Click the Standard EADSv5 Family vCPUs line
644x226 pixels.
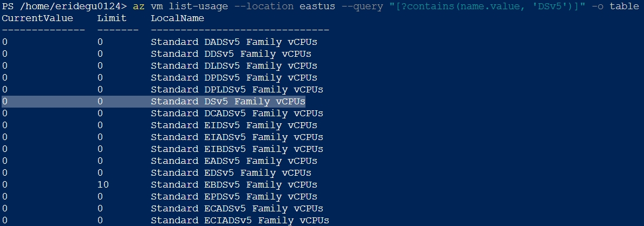[233, 161]
